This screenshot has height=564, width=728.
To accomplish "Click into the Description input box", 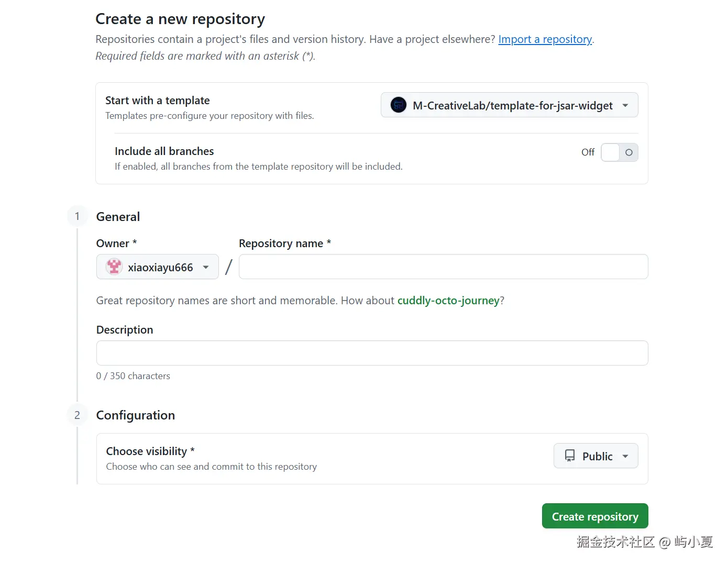I will (x=372, y=353).
